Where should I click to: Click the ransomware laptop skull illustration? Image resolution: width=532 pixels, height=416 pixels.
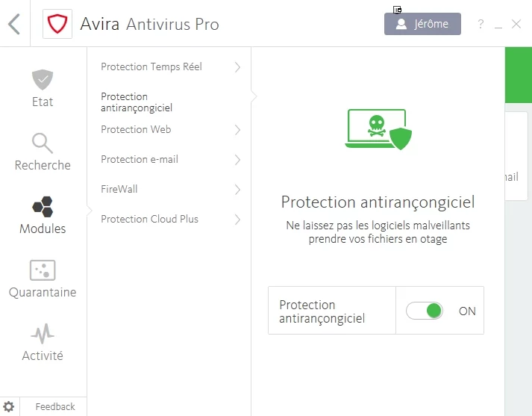click(x=378, y=129)
